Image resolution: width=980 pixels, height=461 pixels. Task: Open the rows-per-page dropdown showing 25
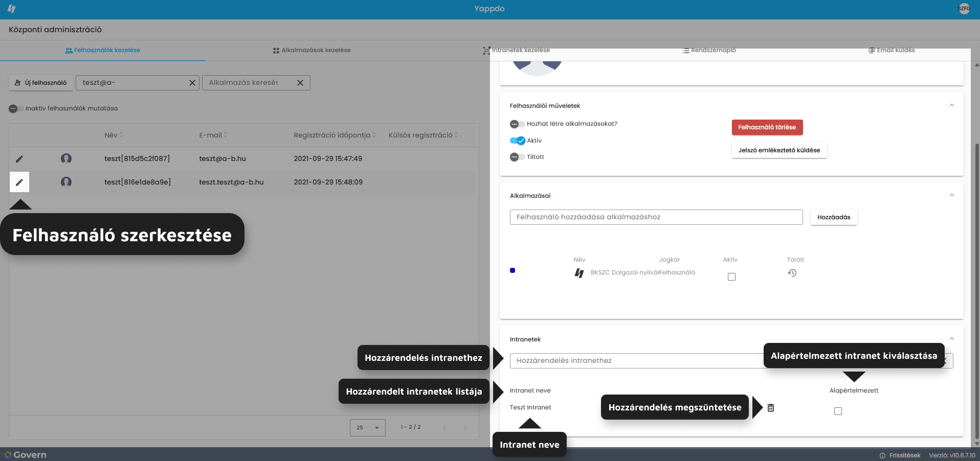coord(368,428)
